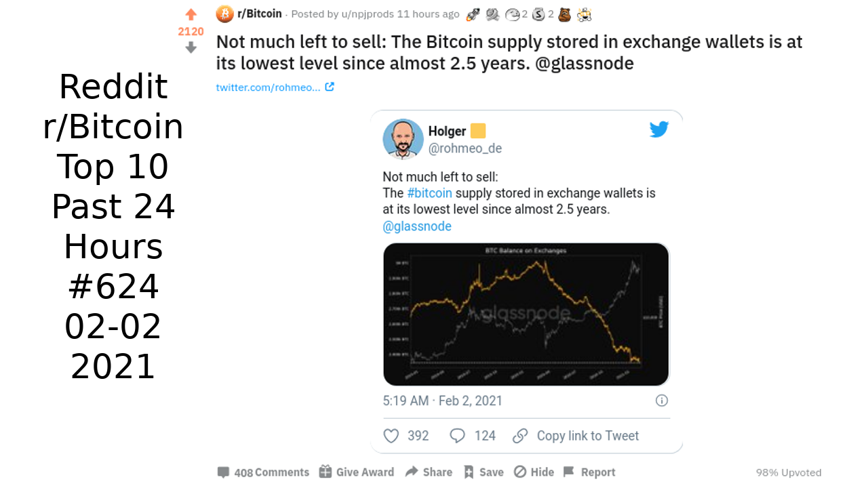The image size is (868, 488).
Task: Downvote the post with the down arrow
Action: tap(191, 46)
